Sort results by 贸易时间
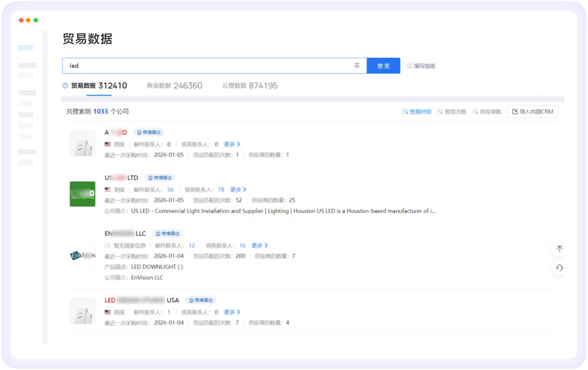This screenshot has width=588, height=370. 417,112
